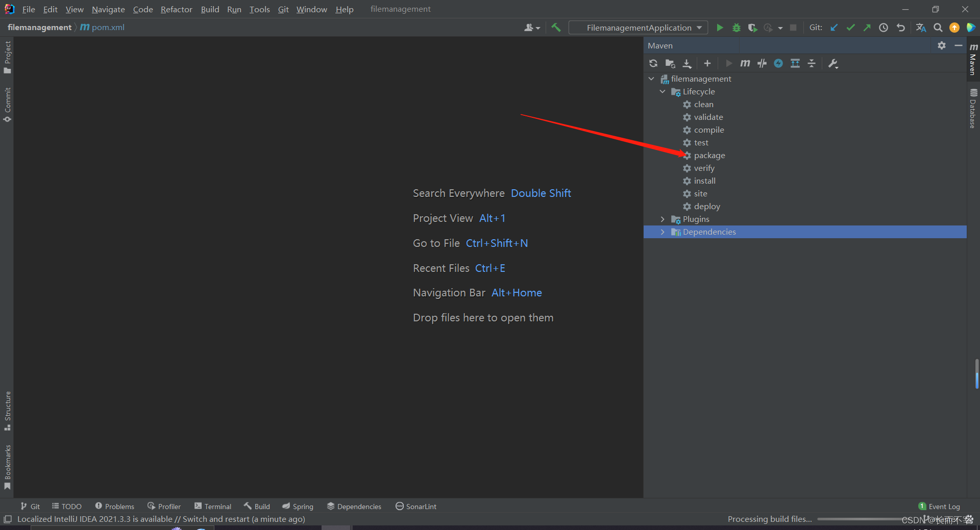The height and width of the screenshot is (530, 980).
Task: Debug FilemanagementApplication with bug icon
Action: (x=737, y=28)
